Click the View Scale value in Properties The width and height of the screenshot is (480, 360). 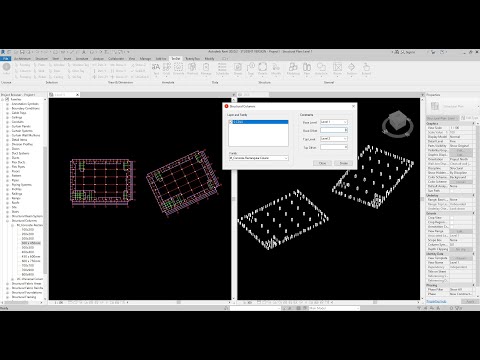(x=461, y=128)
